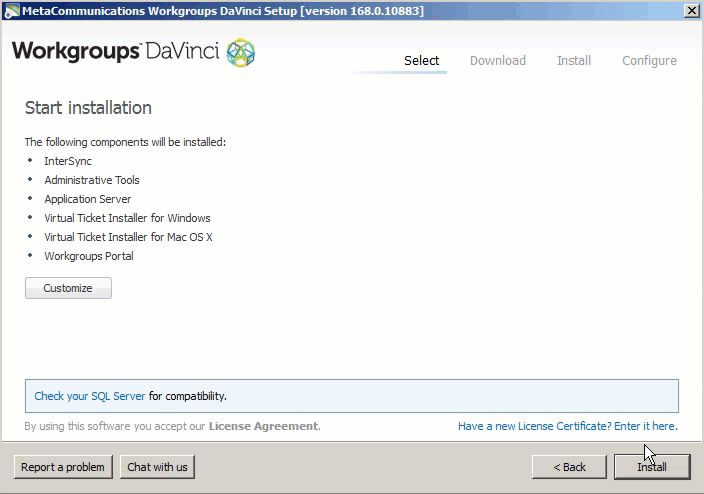Select the Administrative Tools list item
Viewport: 704px width, 494px height.
[x=92, y=180]
